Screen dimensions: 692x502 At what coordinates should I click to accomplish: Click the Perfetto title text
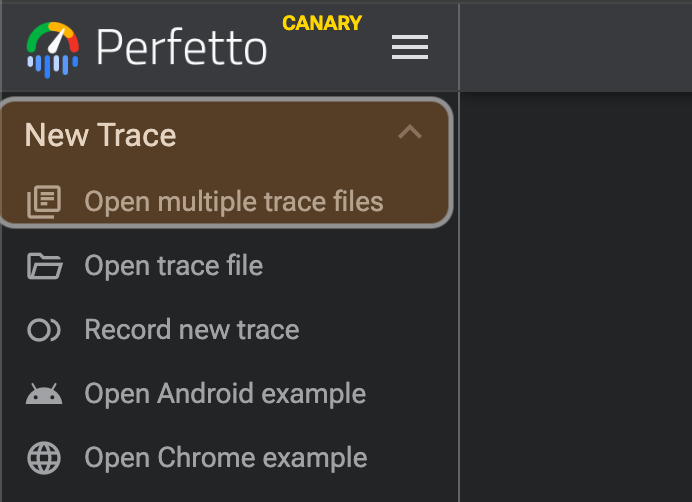(x=181, y=48)
